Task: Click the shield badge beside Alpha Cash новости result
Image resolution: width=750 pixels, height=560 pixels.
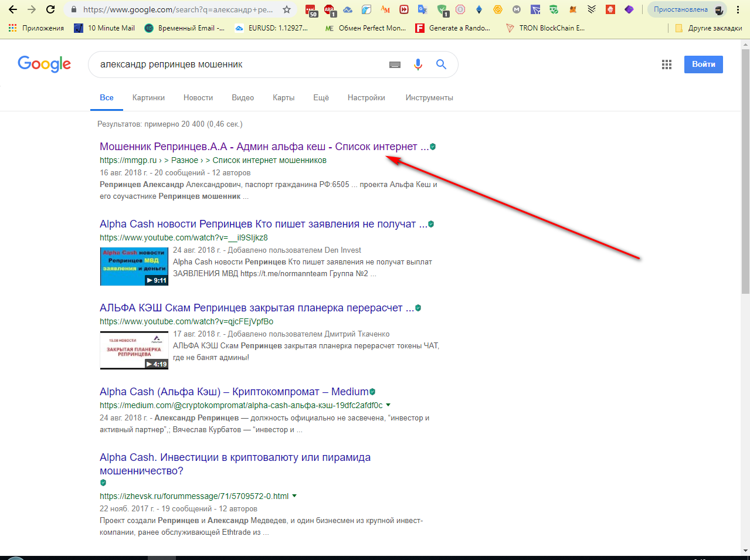Action: click(431, 224)
